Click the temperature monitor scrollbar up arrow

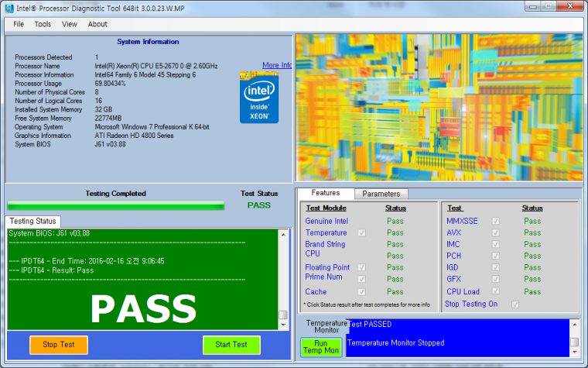[574, 324]
